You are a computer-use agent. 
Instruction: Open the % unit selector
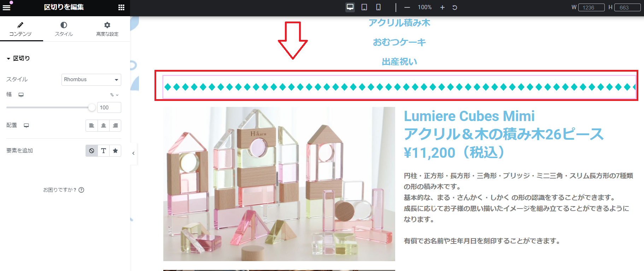[x=115, y=95]
